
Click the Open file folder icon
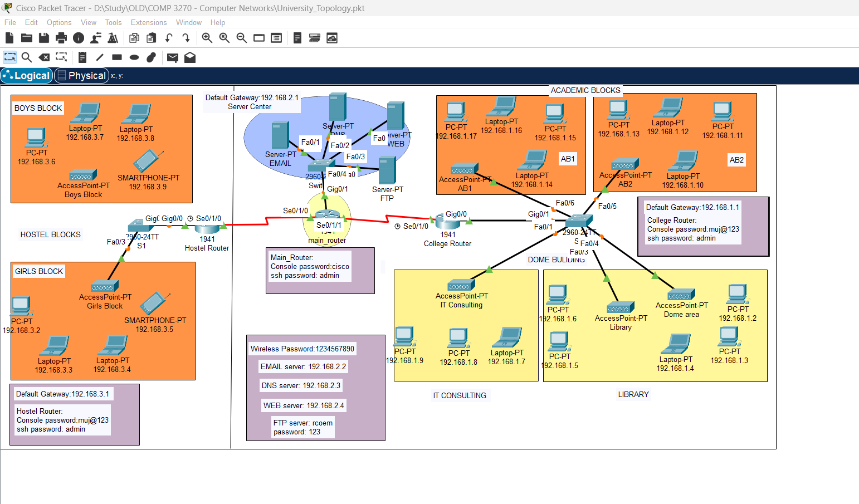point(27,38)
